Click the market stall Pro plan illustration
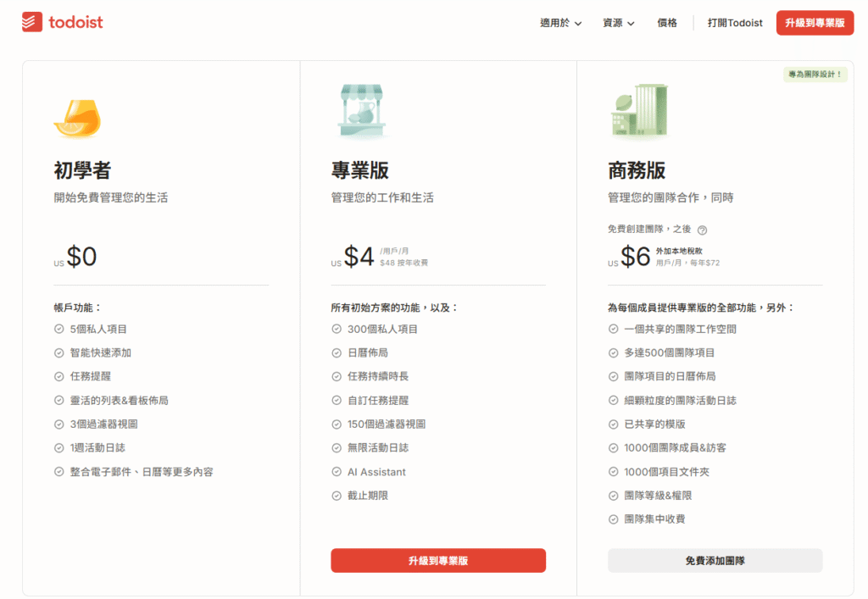 click(360, 112)
